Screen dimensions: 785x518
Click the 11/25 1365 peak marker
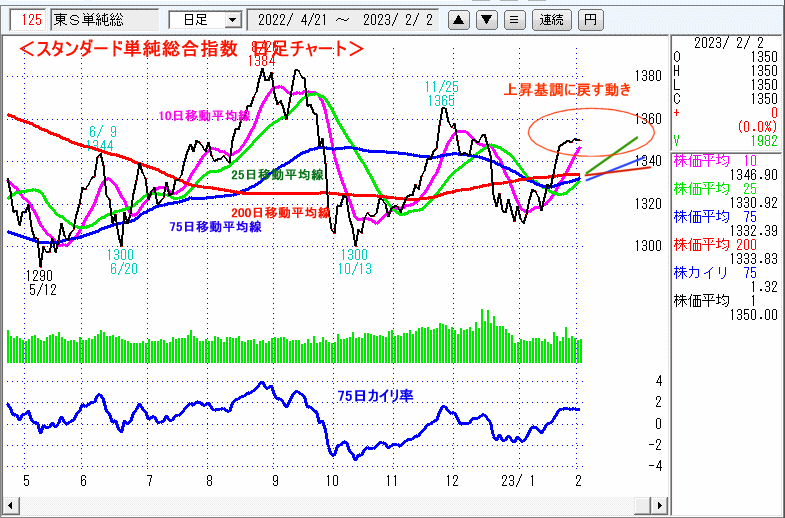(441, 94)
